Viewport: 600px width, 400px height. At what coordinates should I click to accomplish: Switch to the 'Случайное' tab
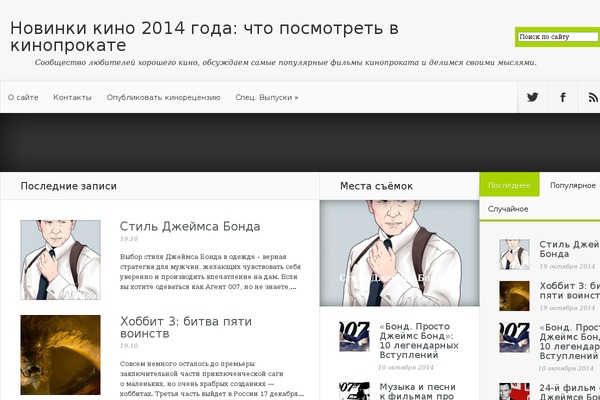pos(508,209)
